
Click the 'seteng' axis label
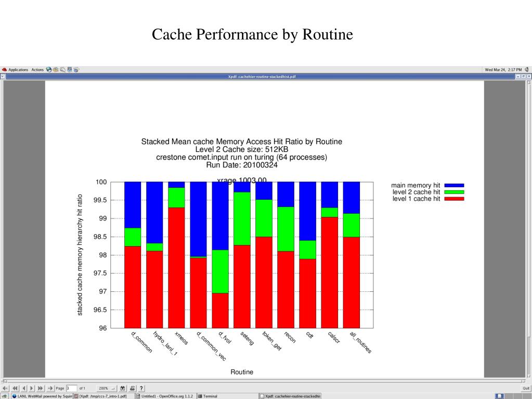point(247,338)
